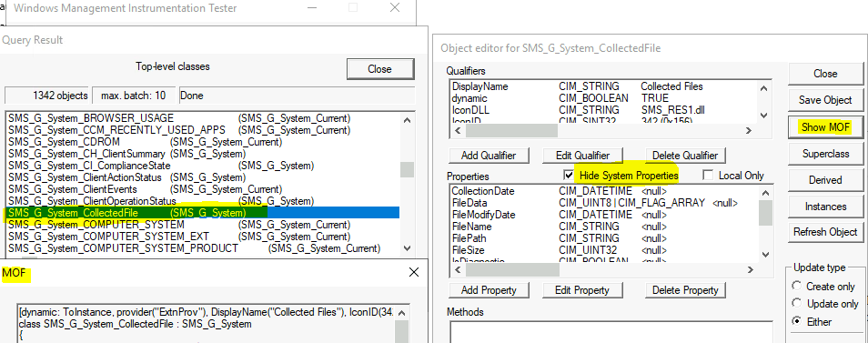
Task: Close the MOF window with X icon
Action: tap(413, 272)
